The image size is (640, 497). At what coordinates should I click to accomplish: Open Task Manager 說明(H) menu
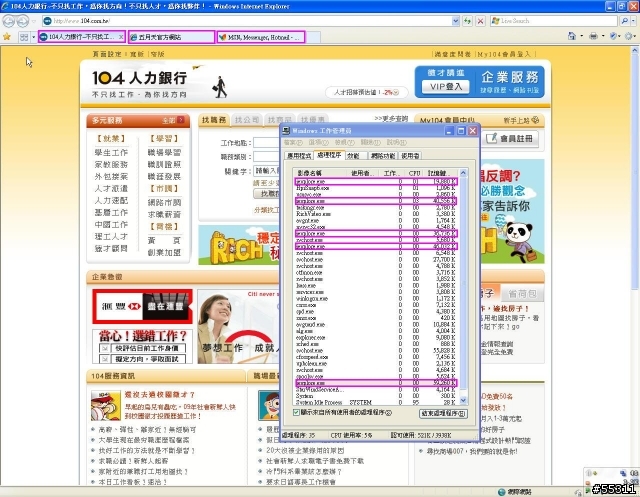[x=396, y=142]
